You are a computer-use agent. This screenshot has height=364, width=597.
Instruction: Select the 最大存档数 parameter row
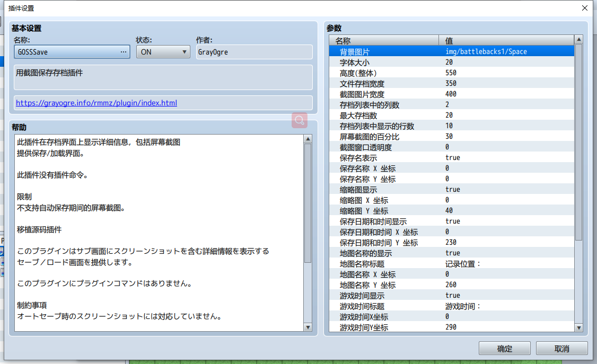[x=452, y=116]
